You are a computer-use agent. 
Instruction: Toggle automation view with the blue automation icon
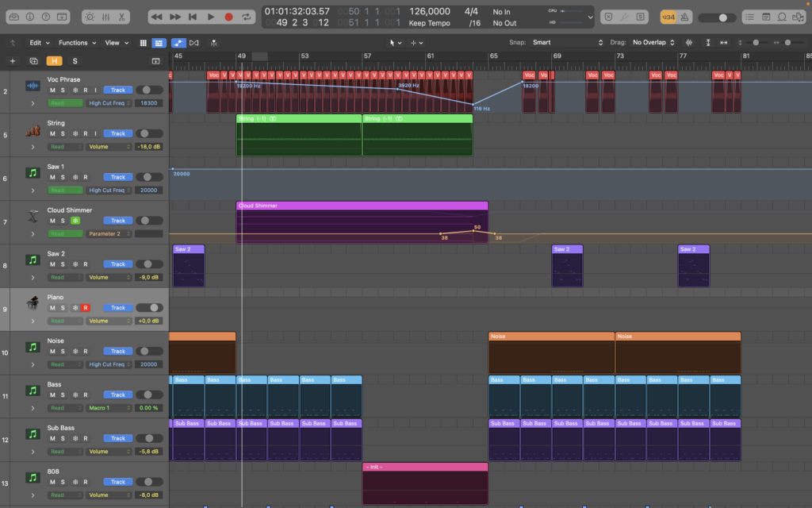(178, 42)
